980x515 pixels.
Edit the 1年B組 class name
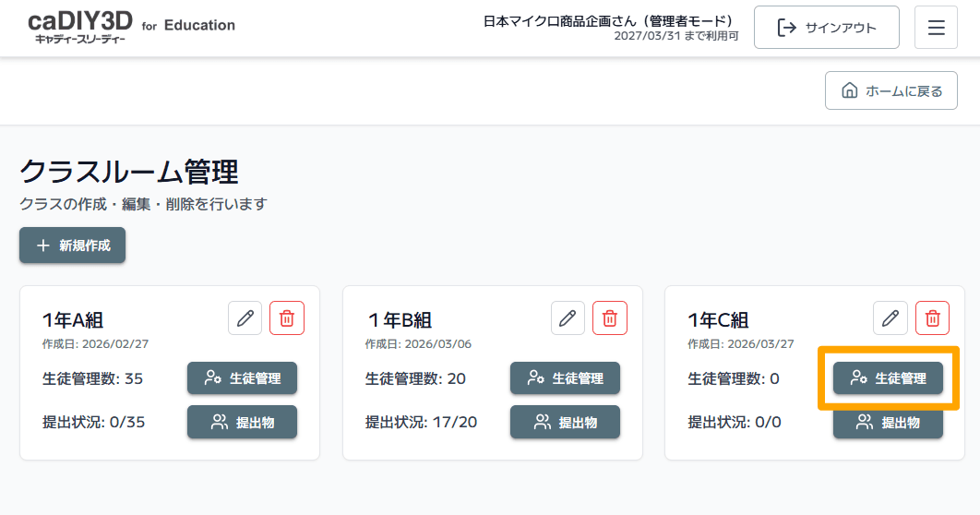click(x=568, y=318)
